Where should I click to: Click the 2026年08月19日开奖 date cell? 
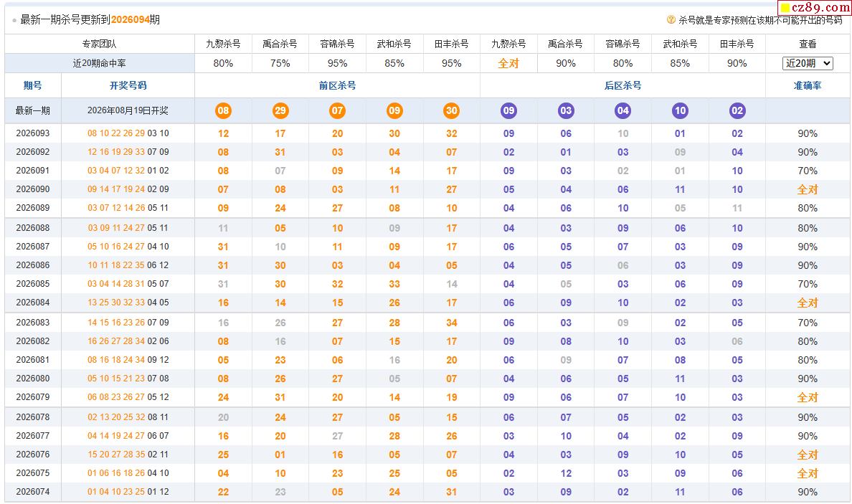click(128, 110)
